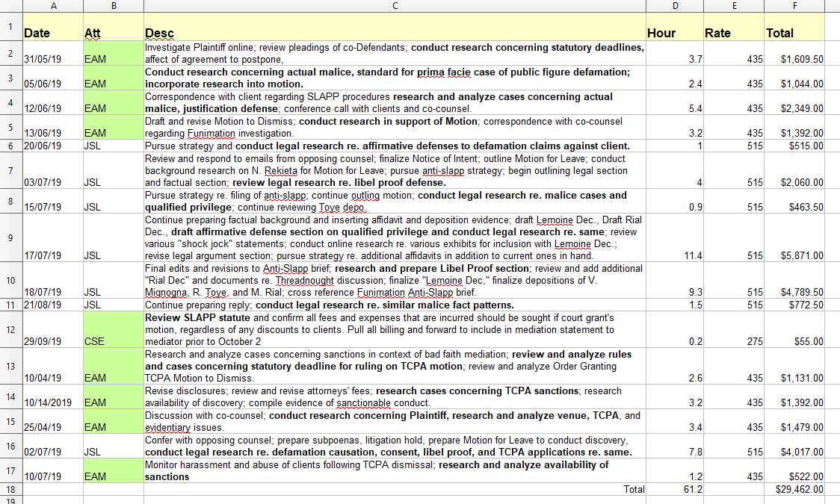Select column D header
Image resolution: width=840 pixels, height=504 pixels.
point(674,6)
